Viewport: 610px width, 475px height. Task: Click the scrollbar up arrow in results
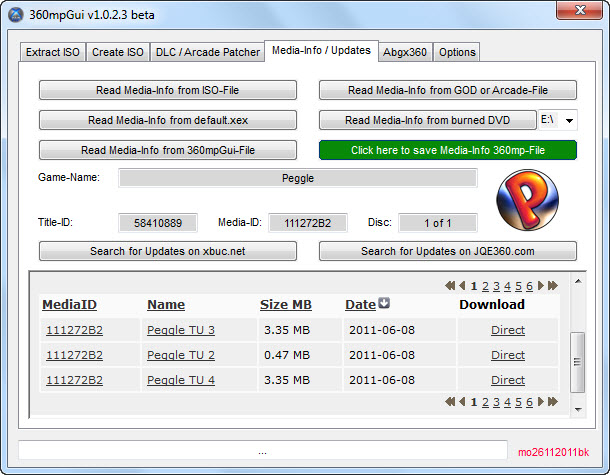pos(578,281)
